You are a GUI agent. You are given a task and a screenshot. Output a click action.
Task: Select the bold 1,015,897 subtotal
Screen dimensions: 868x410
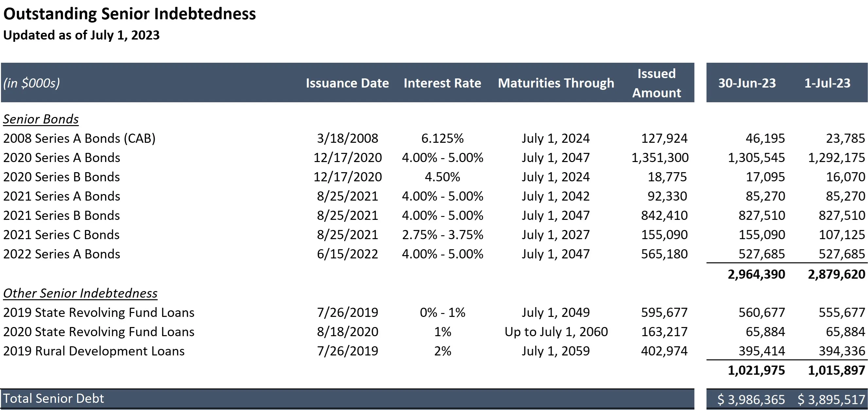point(836,370)
